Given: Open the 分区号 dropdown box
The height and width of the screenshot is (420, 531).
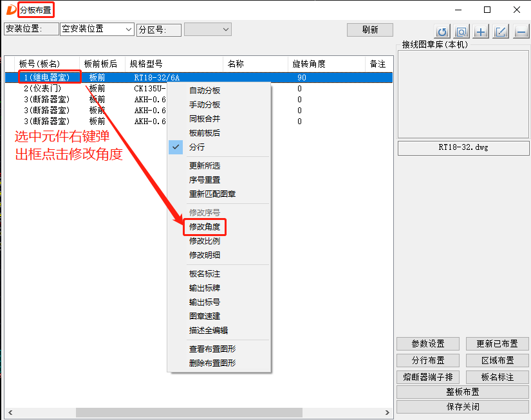Looking at the screenshot, I should tap(208, 30).
